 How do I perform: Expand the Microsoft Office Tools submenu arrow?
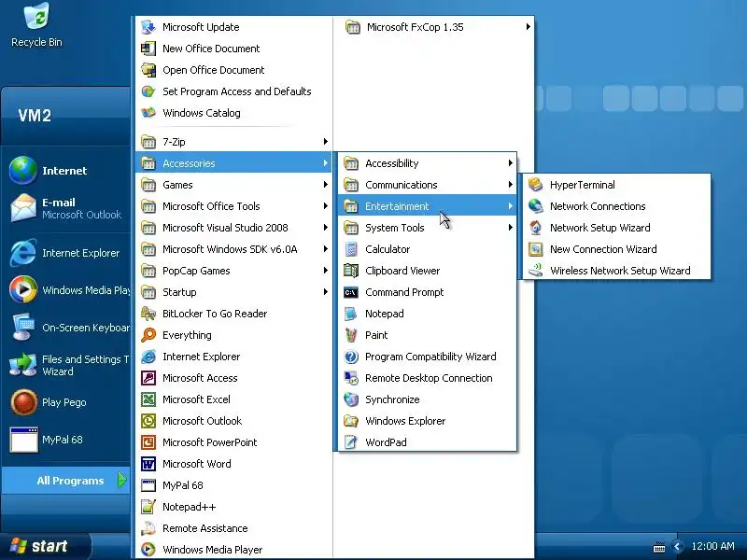click(325, 205)
